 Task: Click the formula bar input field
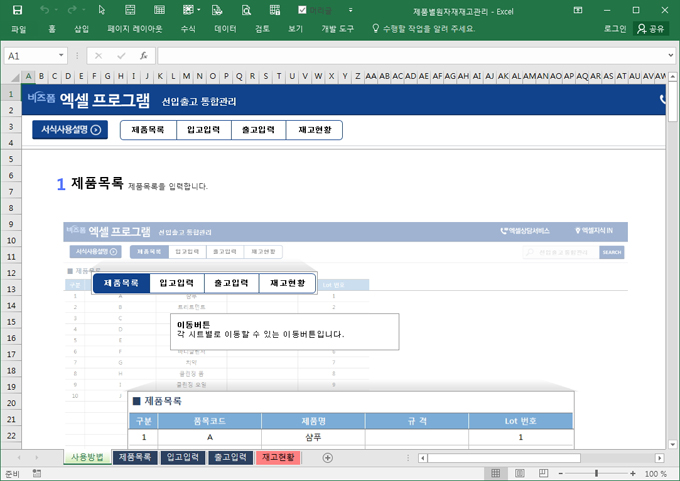[x=410, y=56]
